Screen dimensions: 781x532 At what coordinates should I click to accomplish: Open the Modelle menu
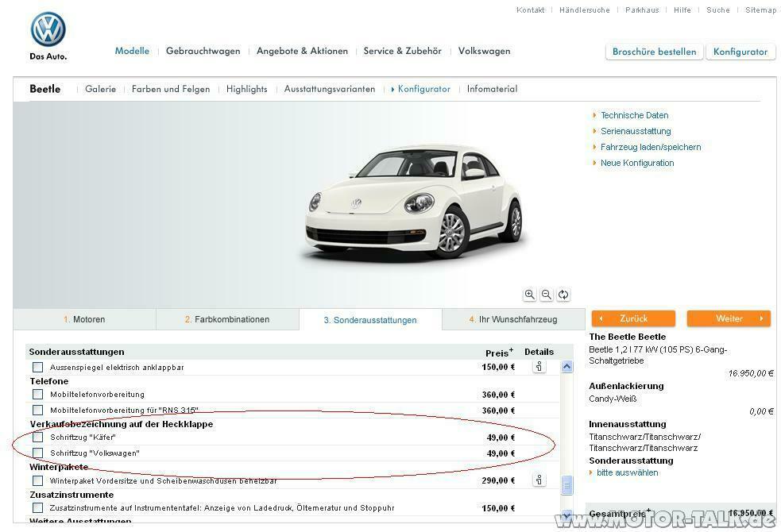coord(132,51)
